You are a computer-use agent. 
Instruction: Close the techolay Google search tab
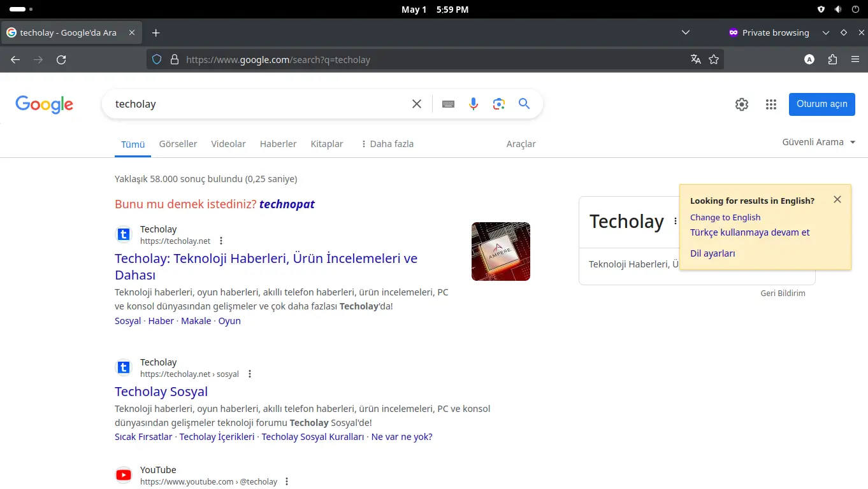pos(132,32)
